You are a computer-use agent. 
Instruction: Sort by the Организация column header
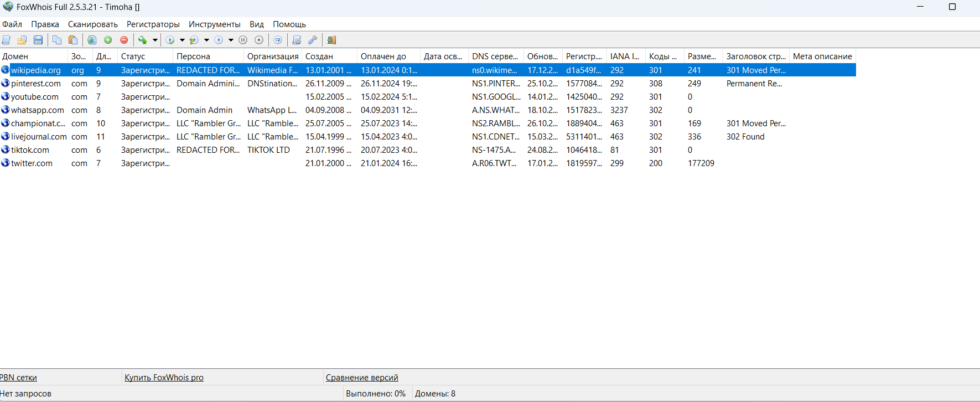pos(273,56)
